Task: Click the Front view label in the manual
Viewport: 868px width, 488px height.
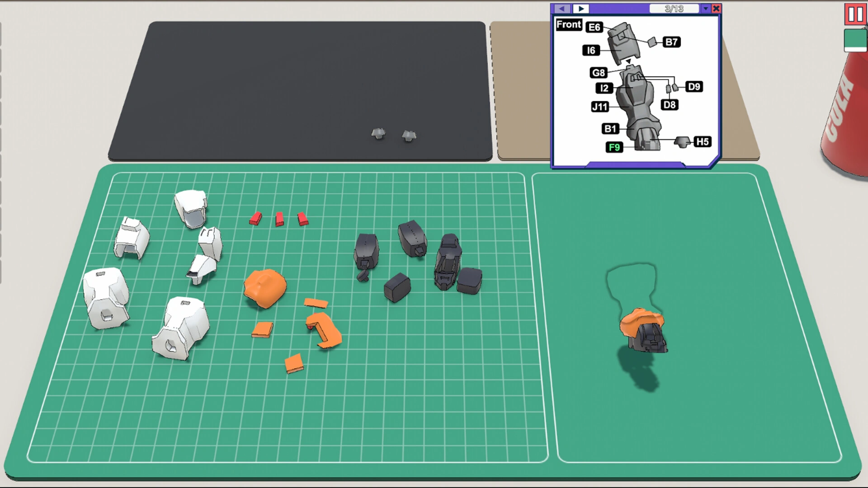Action: tap(568, 25)
